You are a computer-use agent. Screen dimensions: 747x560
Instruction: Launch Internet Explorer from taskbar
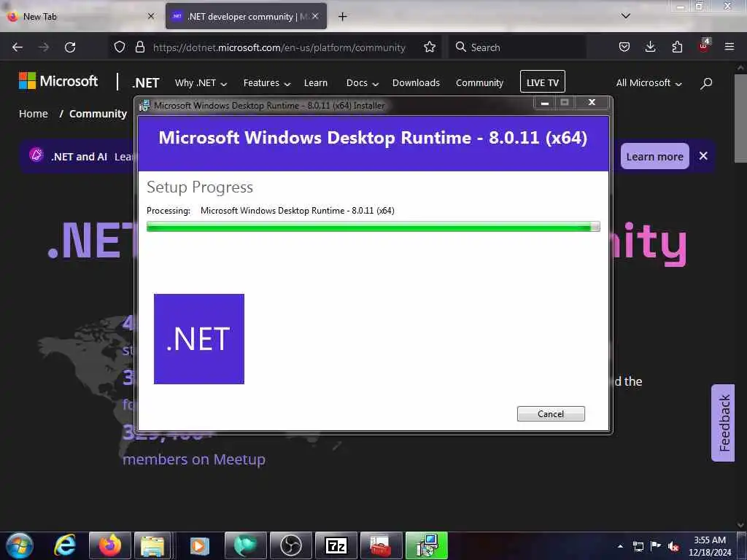pos(65,545)
